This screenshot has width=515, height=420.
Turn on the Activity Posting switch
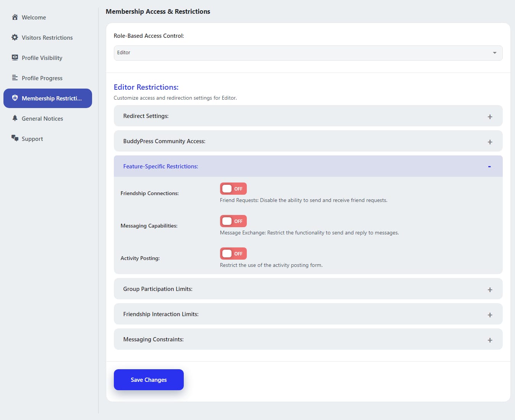[233, 254]
